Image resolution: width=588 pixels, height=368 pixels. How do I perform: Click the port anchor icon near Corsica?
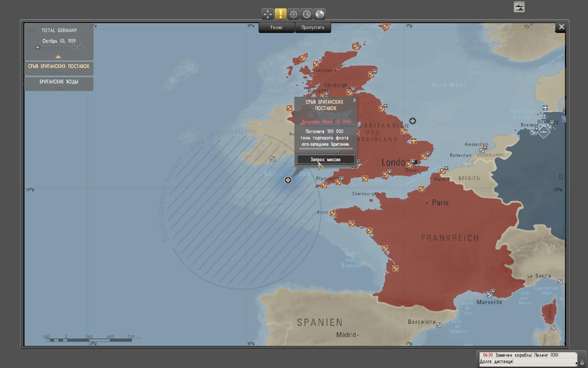(x=553, y=327)
